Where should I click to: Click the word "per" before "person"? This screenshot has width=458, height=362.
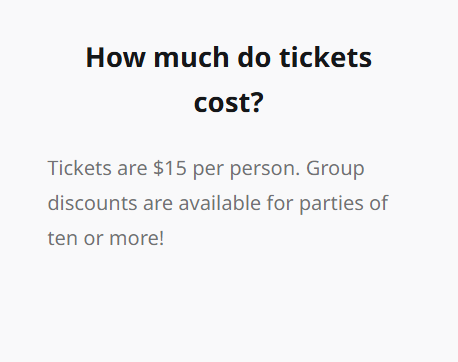(x=208, y=170)
